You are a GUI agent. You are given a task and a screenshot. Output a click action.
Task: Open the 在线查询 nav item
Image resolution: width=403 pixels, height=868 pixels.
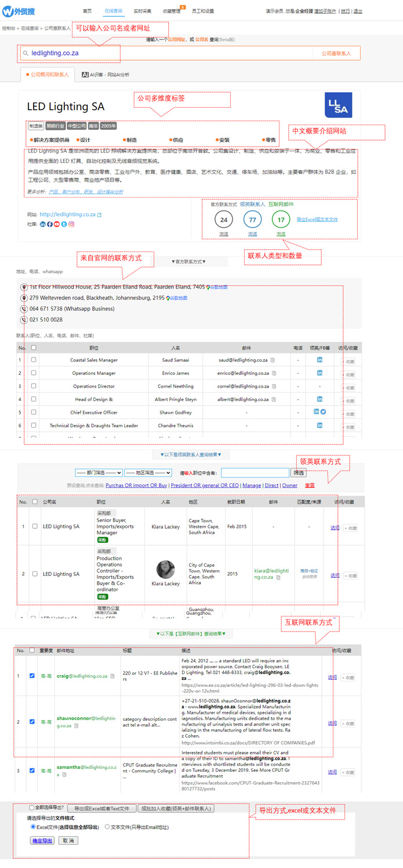[x=114, y=11]
